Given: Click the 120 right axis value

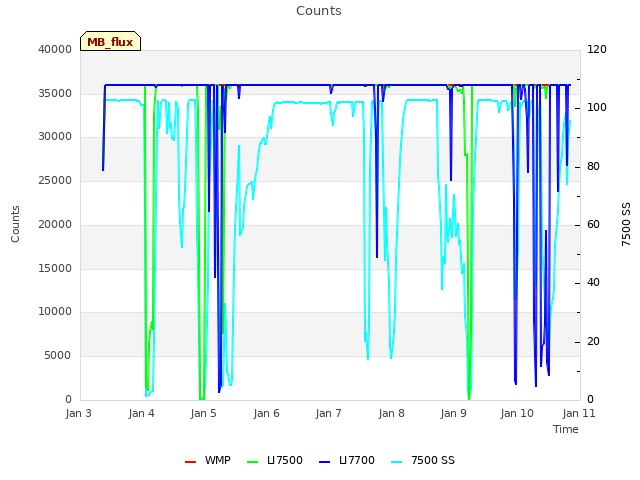Looking at the screenshot, I should tap(597, 49).
